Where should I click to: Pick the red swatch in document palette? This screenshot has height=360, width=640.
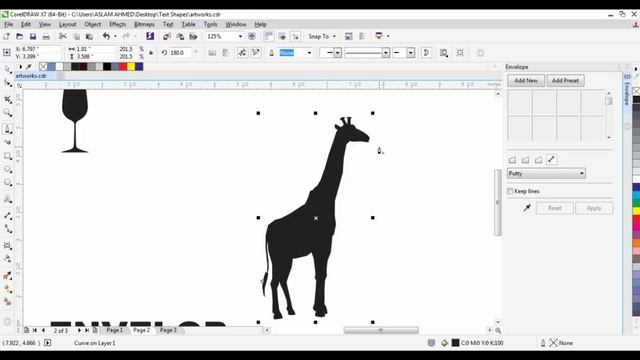(123, 67)
